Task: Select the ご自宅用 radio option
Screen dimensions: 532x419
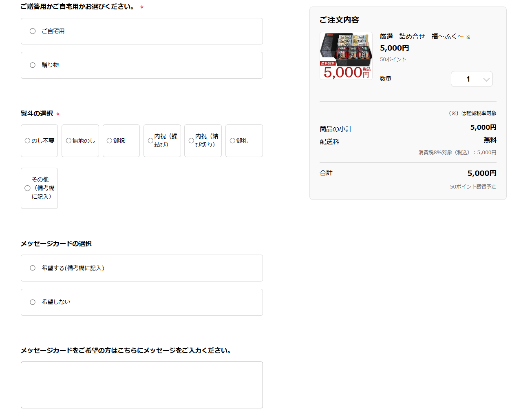Action: point(33,31)
